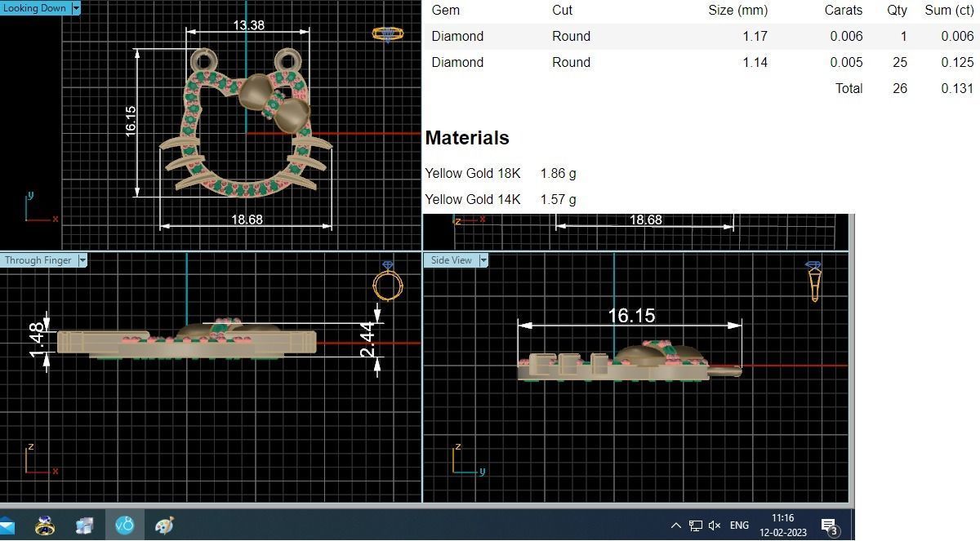
Task: Click the Side View viewport label
Action: (451, 260)
